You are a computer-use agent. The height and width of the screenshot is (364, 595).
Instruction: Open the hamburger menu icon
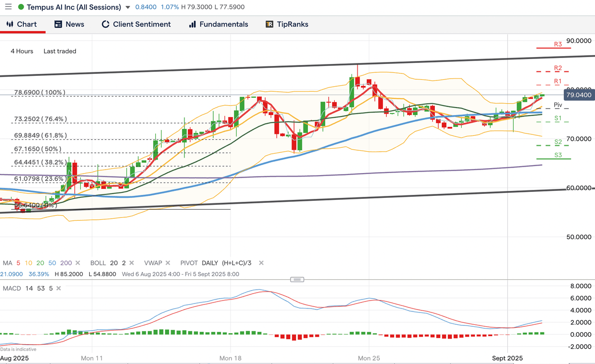click(8, 7)
